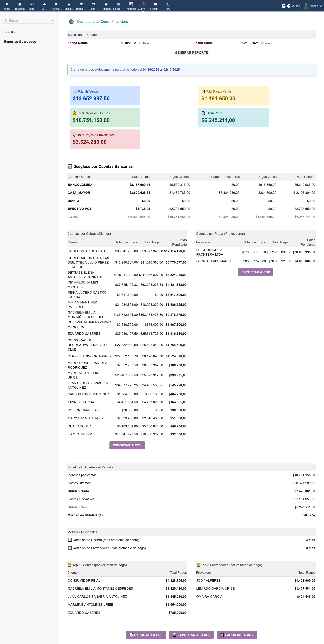The image size is (324, 644).
Task: Open the Comercio briefcase icon
Action: 57,4
